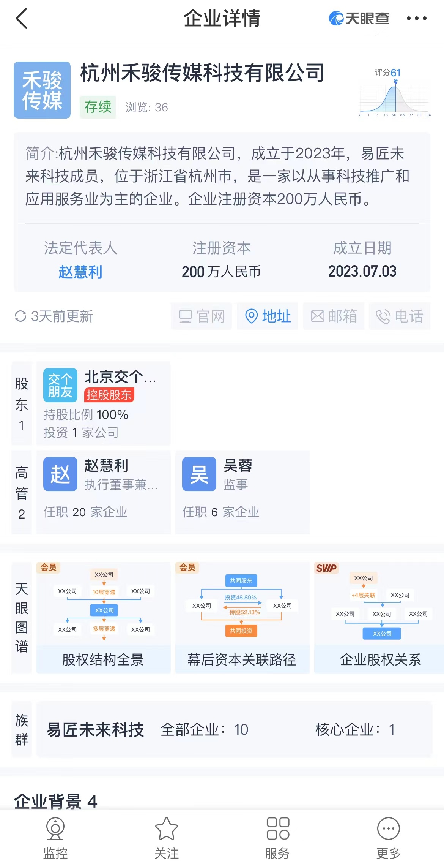Screen dimensions: 444x868
Task: Tap the 地址 address button
Action: coord(268,316)
